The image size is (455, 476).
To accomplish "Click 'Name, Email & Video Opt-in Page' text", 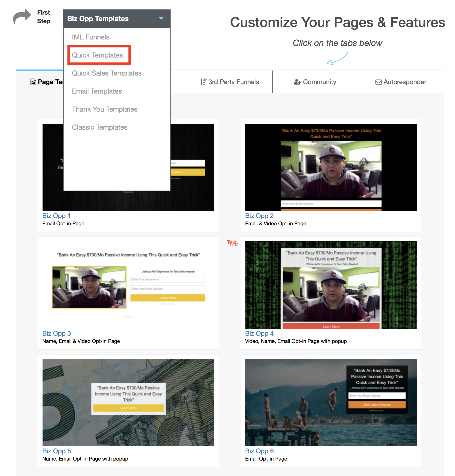I will coord(81,341).
